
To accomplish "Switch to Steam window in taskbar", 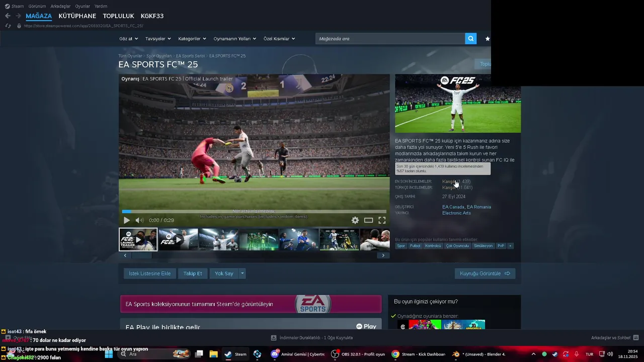I will point(235,354).
